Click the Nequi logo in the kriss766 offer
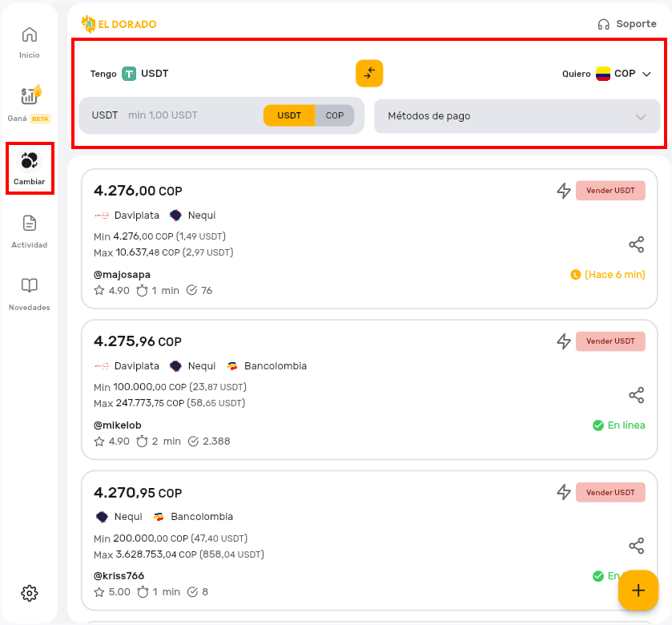Screen dimensions: 672x625 click(x=102, y=517)
